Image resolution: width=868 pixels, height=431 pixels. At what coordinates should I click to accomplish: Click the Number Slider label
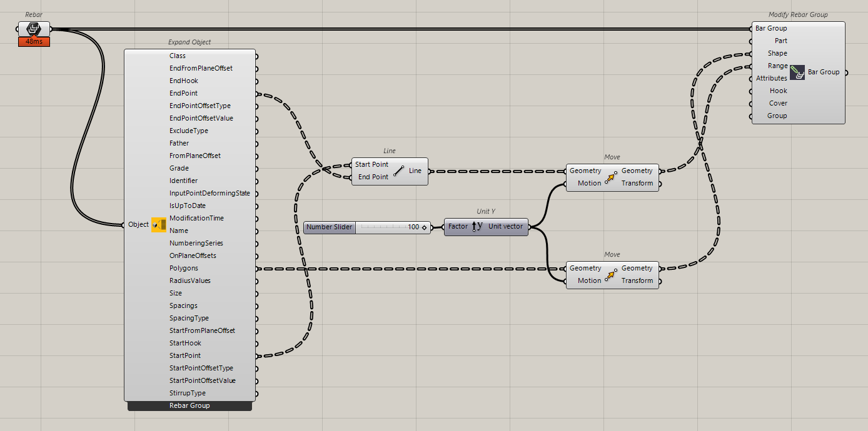(x=330, y=227)
